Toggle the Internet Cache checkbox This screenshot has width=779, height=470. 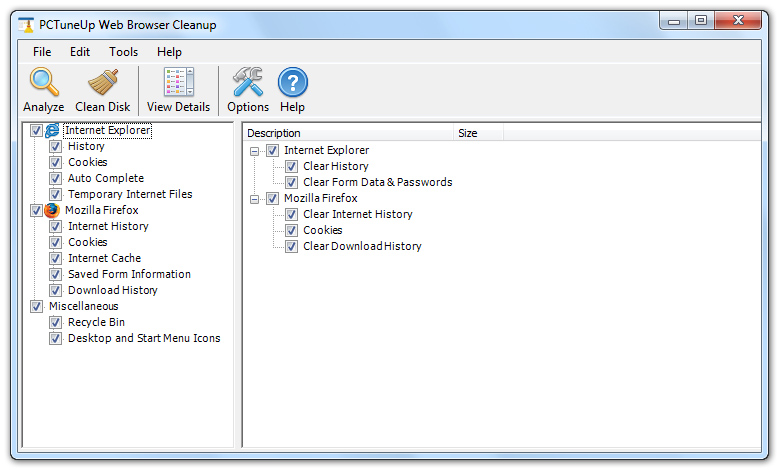[x=56, y=258]
